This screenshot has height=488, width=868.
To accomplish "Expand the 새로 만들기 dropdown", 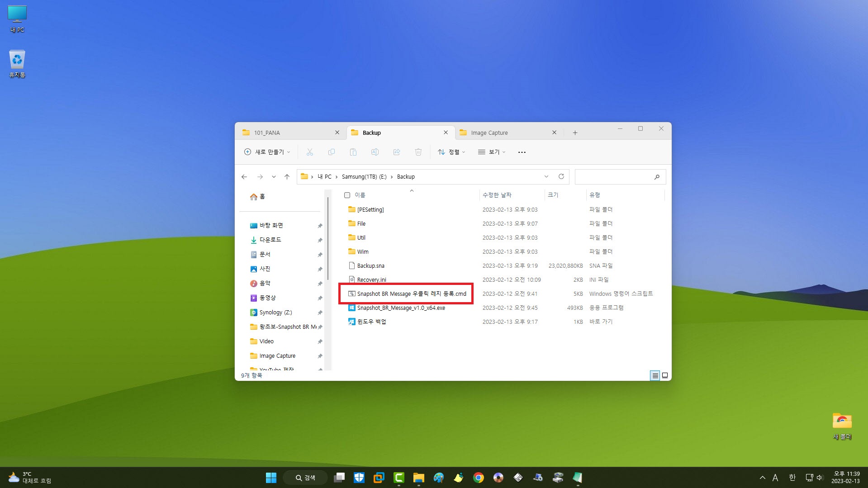I will coord(267,152).
